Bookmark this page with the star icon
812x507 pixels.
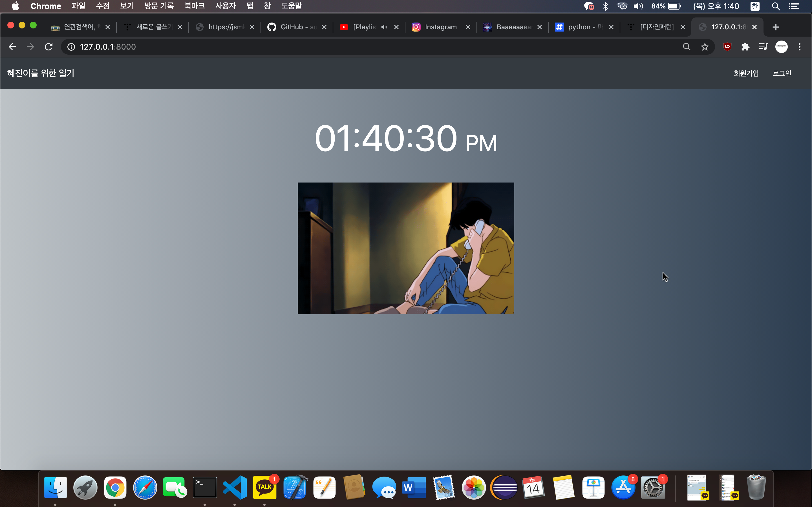pyautogui.click(x=705, y=46)
